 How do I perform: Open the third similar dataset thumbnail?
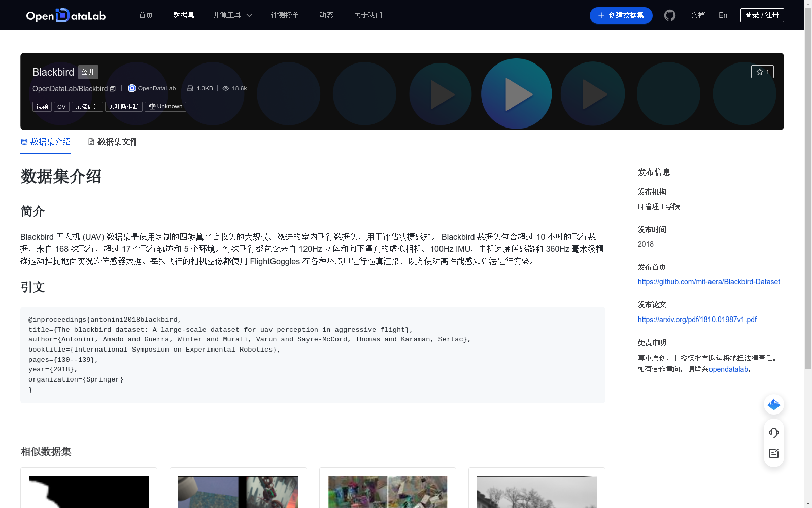pyautogui.click(x=388, y=492)
